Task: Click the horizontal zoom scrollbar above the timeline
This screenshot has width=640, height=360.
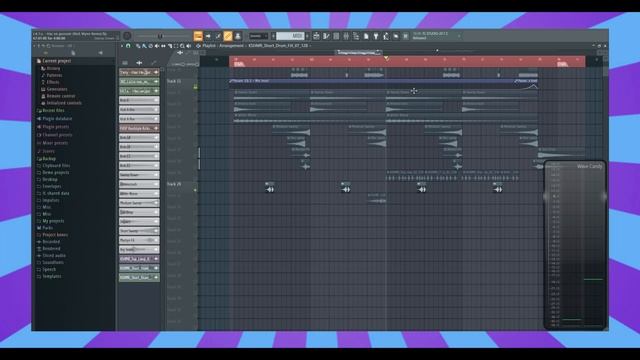Action: click(x=359, y=52)
